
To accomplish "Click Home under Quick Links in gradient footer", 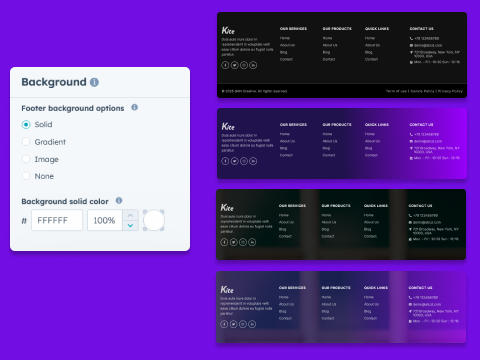I will click(370, 134).
